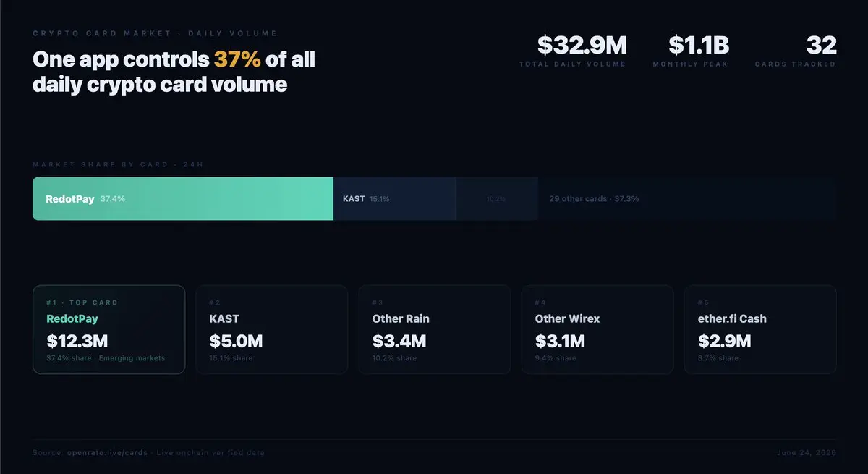Screen dimensions: 868x474
Task: Open the ether.fi Cash $2.9M card
Action: 760,329
